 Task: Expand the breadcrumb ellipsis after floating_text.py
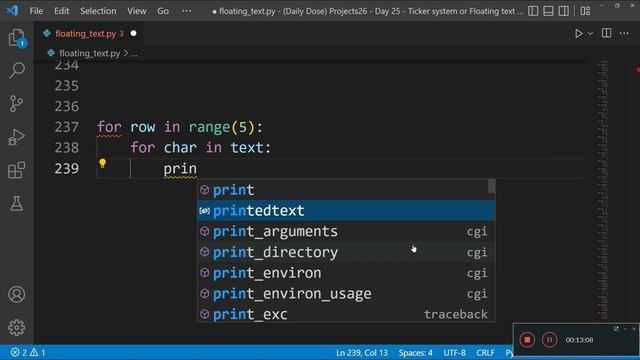[x=134, y=53]
